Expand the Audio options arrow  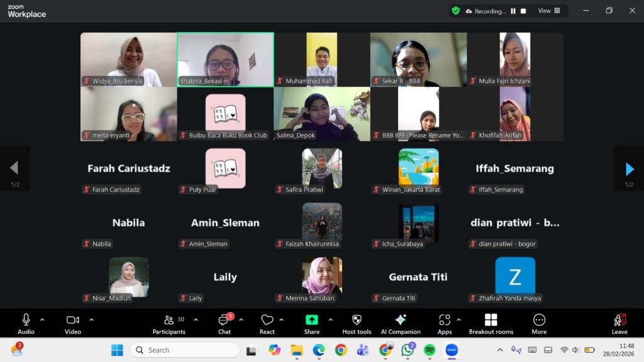point(42,319)
